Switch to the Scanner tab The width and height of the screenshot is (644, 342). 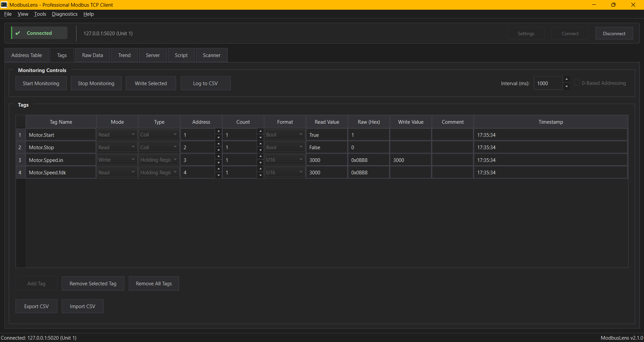click(212, 55)
